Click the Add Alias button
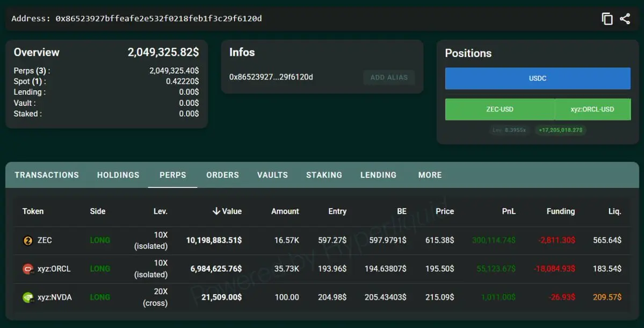 point(389,77)
